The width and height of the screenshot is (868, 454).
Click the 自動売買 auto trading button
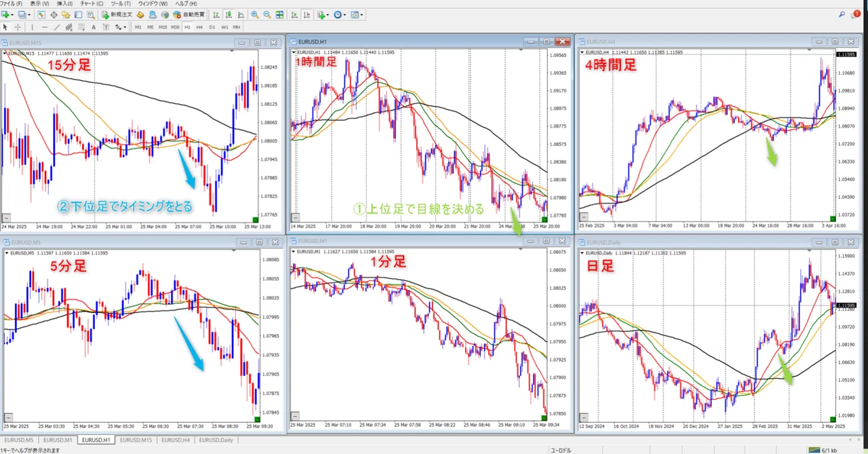(x=190, y=14)
